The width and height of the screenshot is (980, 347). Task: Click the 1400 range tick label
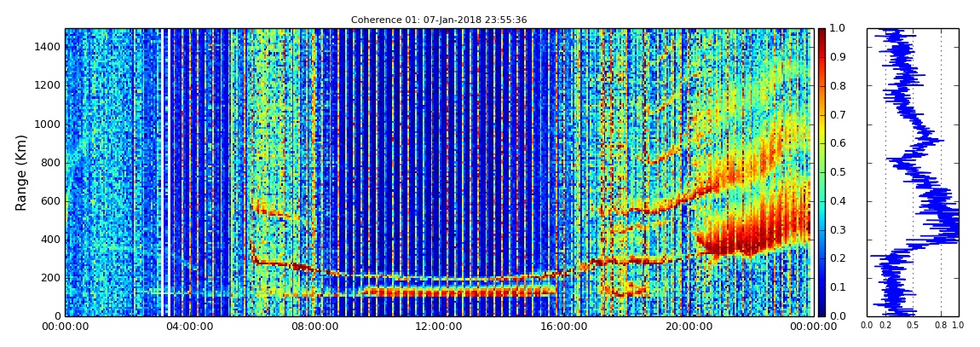[48, 47]
